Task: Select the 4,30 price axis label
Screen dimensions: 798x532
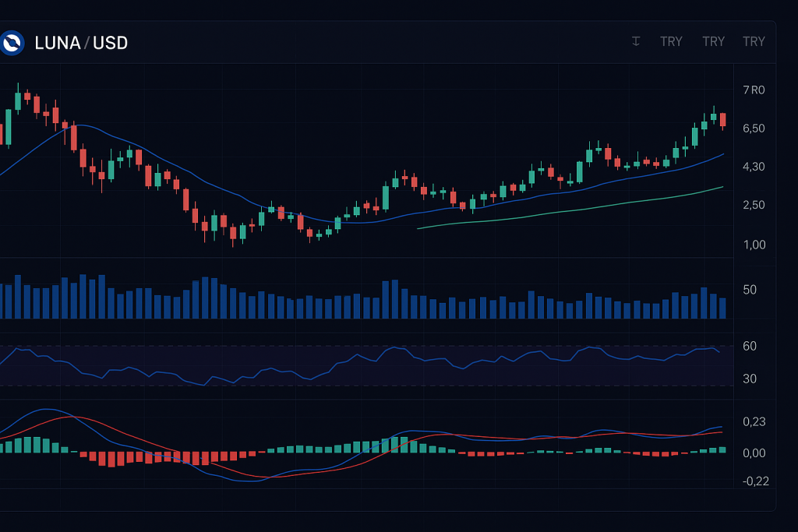Action: point(754,167)
